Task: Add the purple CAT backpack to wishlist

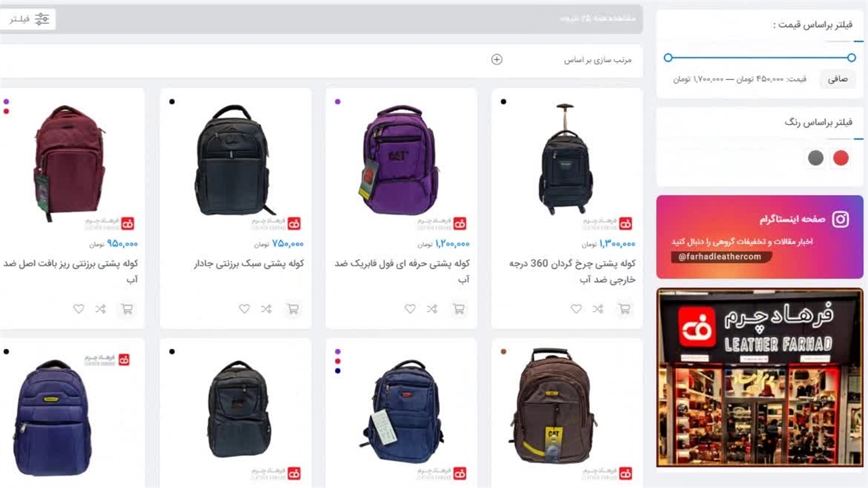Action: [410, 309]
